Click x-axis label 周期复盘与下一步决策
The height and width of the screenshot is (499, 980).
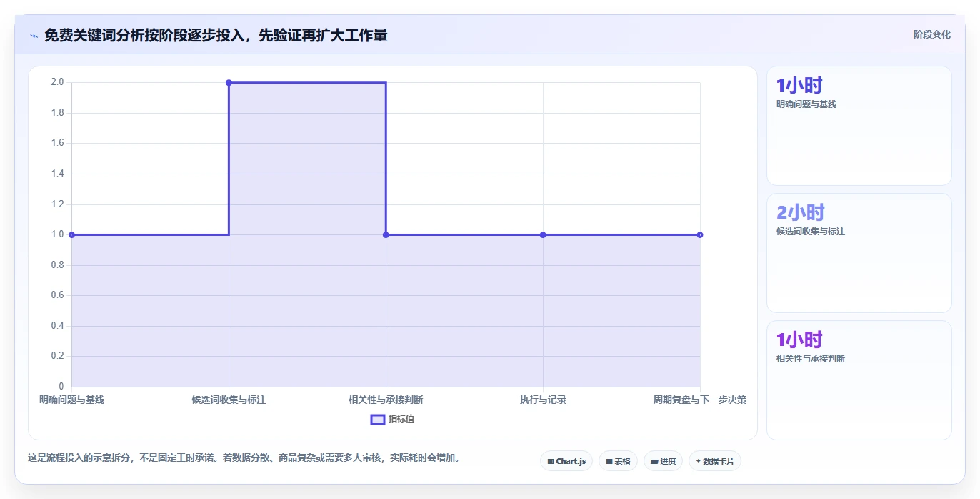[700, 400]
